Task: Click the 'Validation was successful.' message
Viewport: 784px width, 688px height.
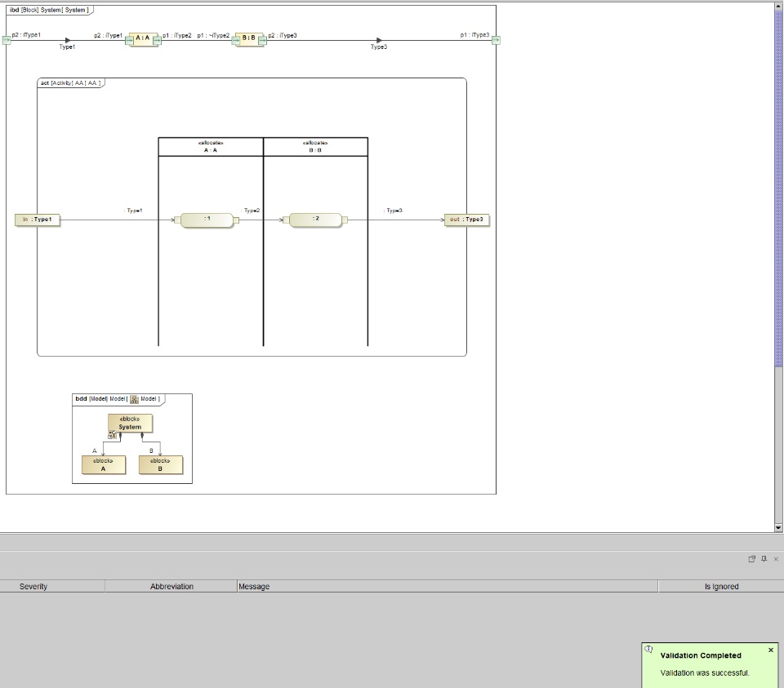Action: [x=705, y=673]
